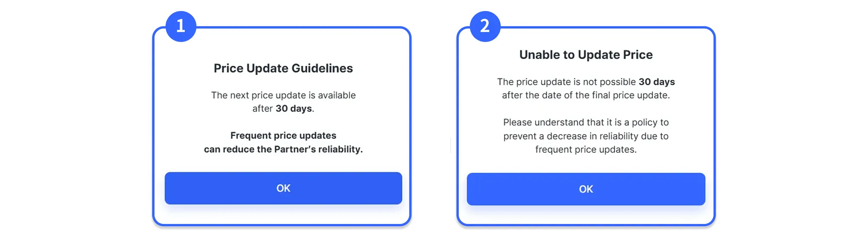Viewport: 868px width, 249px height.
Task: Click the word 'after' before bold '30 days'
Action: (262, 109)
